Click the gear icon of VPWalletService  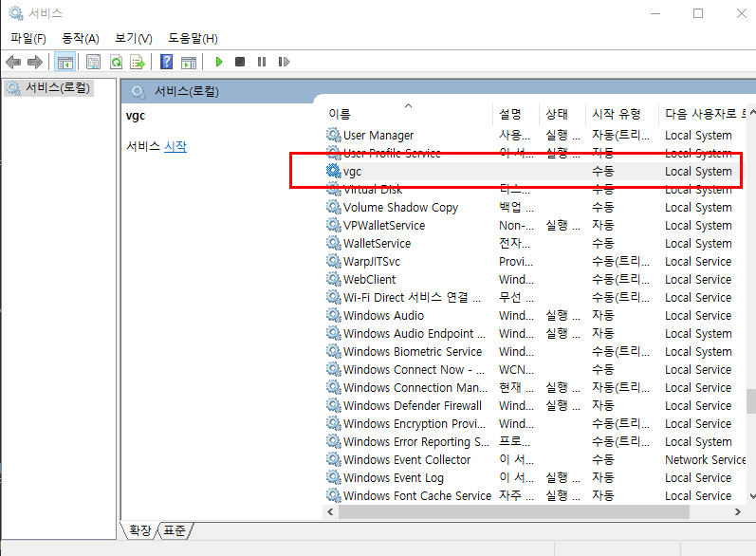coord(334,224)
